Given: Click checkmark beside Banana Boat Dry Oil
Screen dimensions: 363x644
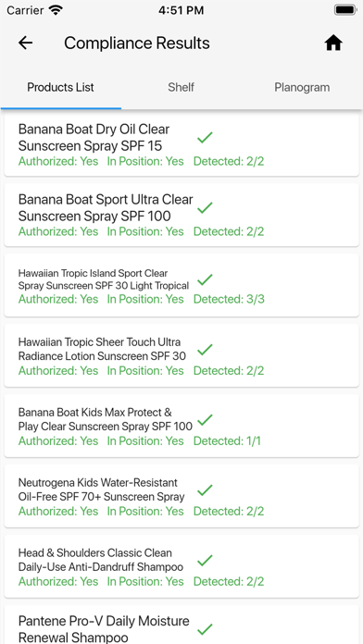Looking at the screenshot, I should (x=205, y=138).
